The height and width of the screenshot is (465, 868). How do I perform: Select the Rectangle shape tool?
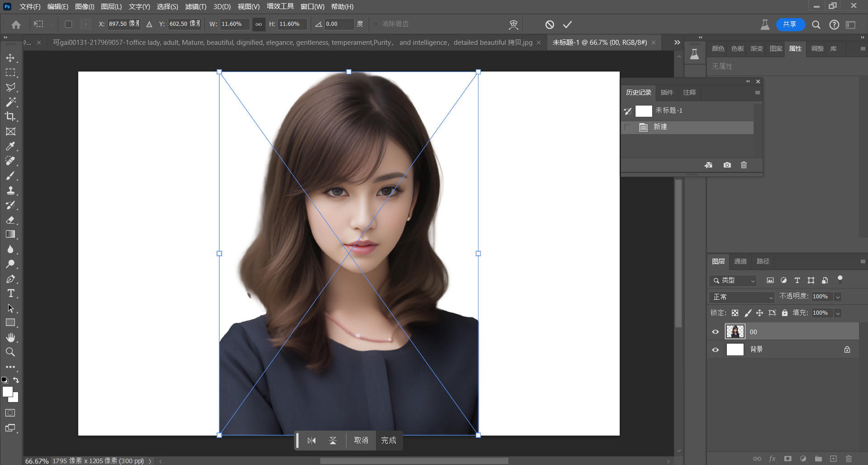(x=10, y=323)
